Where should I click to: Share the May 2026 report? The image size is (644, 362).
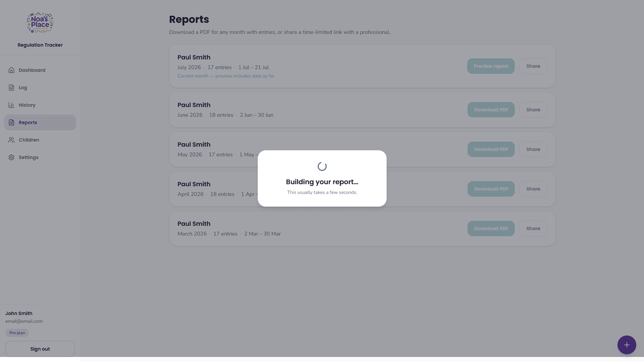click(533, 149)
